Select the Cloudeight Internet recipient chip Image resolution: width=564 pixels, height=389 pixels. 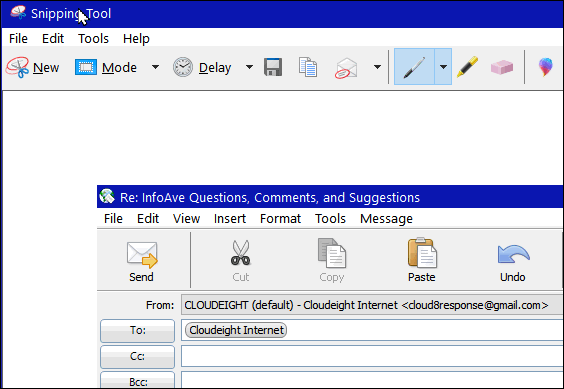(x=236, y=330)
